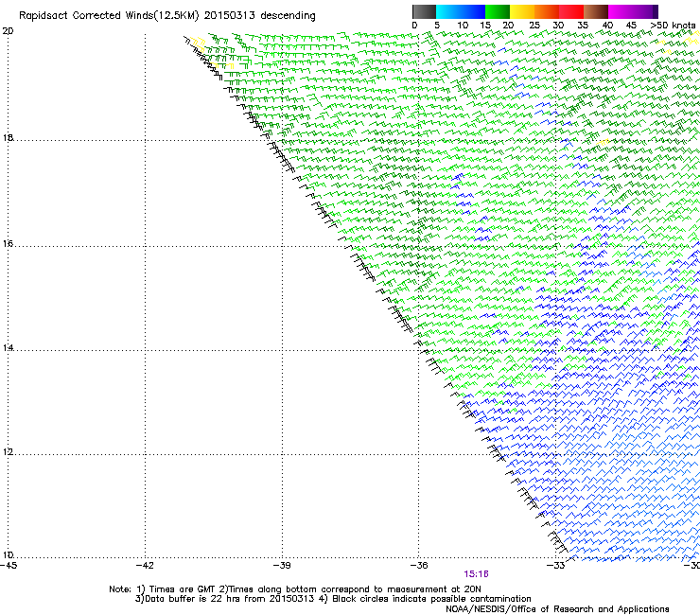Click the cyan 5-10 knots color swatch
Viewport: 700px width, 615px height.
(448, 11)
